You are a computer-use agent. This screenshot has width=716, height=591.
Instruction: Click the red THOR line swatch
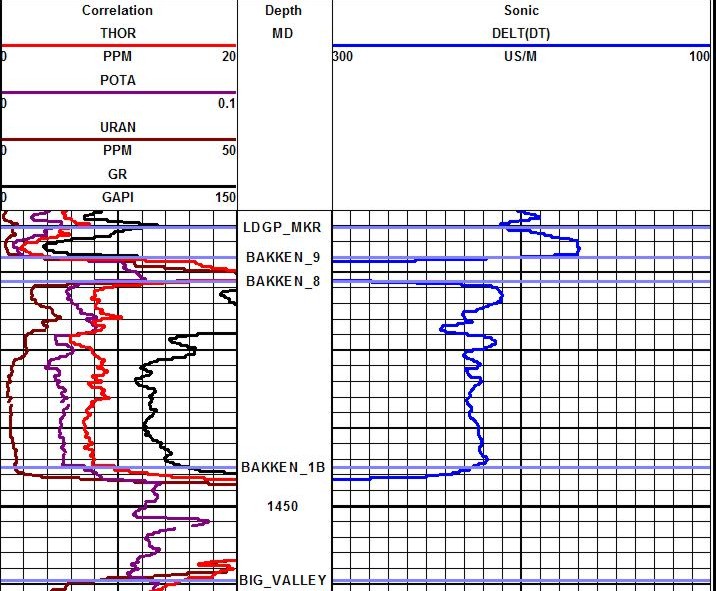click(x=118, y=46)
